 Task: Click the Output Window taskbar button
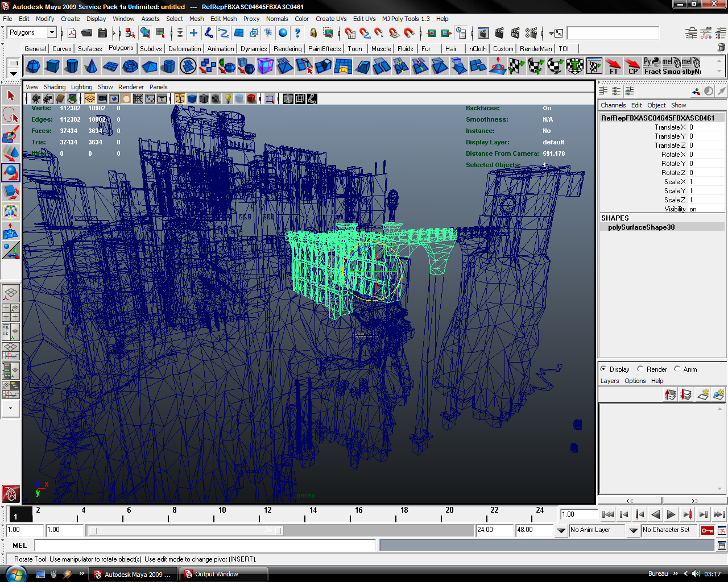pos(224,574)
